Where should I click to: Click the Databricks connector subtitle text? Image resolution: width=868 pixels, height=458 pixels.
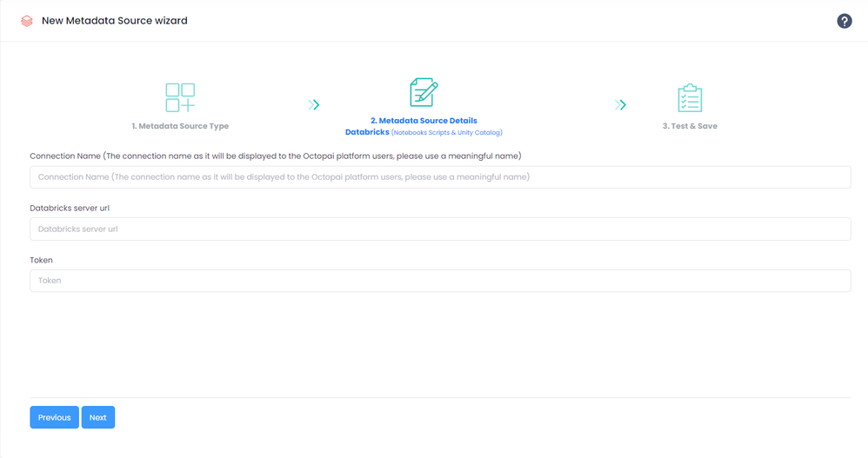point(424,132)
